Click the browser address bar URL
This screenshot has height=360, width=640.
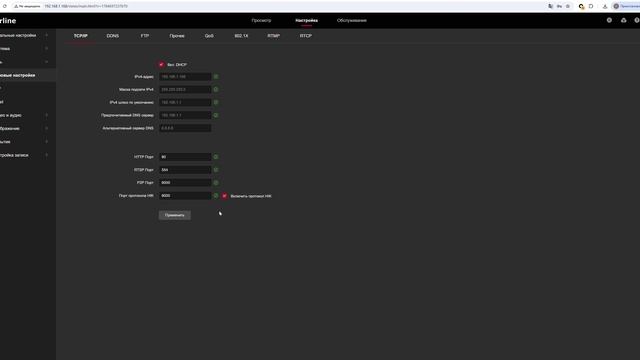click(x=86, y=6)
